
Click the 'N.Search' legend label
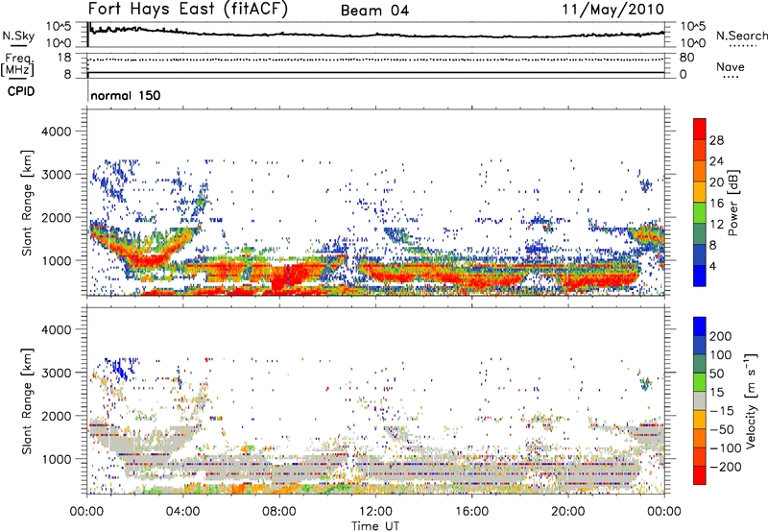point(741,36)
